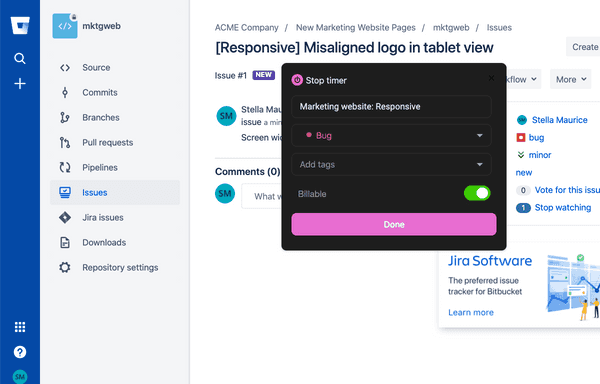Click the NEW status badge

(x=264, y=75)
